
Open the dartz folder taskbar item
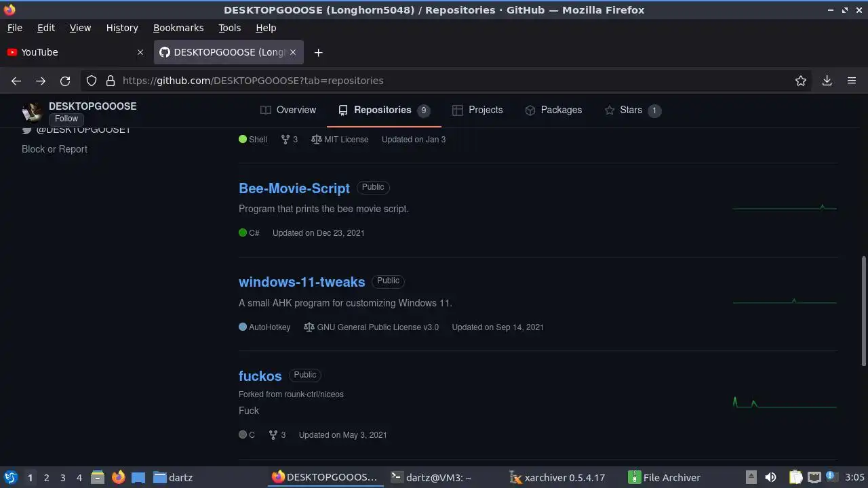tap(173, 478)
